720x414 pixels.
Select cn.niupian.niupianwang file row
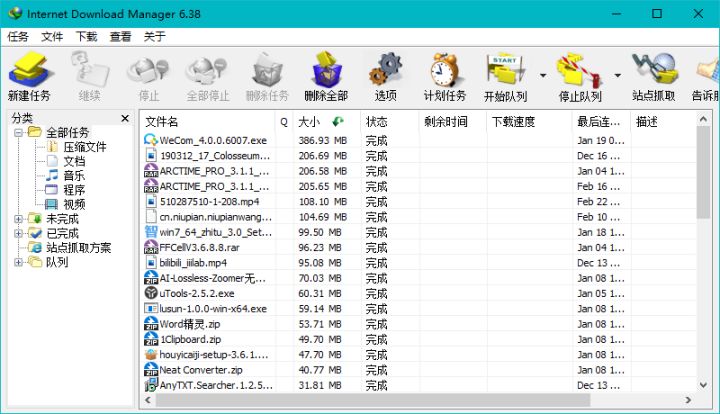click(x=418, y=217)
